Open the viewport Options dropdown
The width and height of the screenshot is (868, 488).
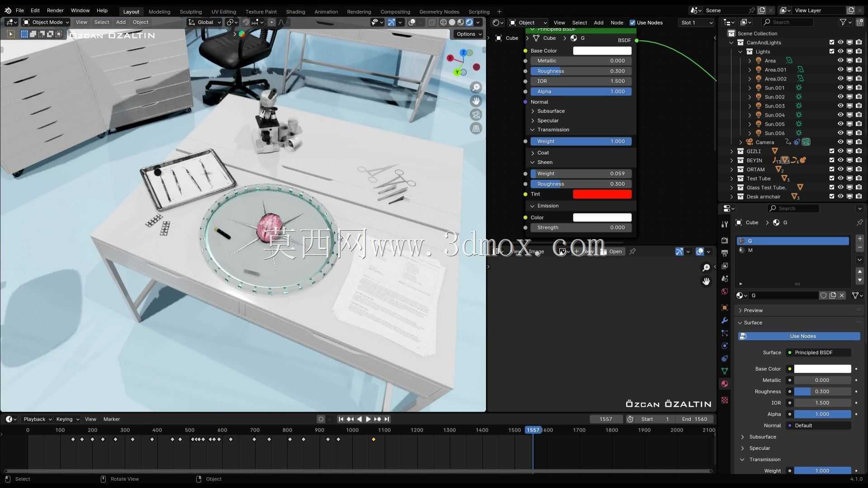(469, 34)
